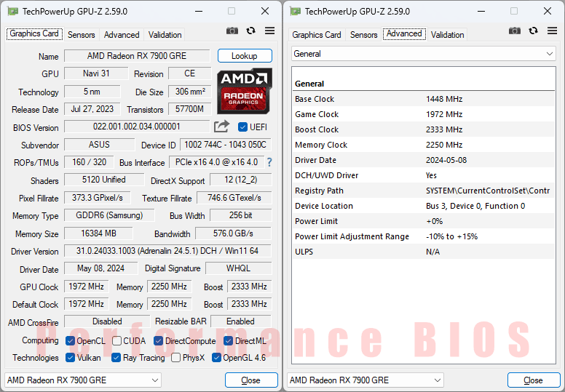Click refresh icon in right GPU-Z window
This screenshot has height=392, width=565.
tap(533, 31)
